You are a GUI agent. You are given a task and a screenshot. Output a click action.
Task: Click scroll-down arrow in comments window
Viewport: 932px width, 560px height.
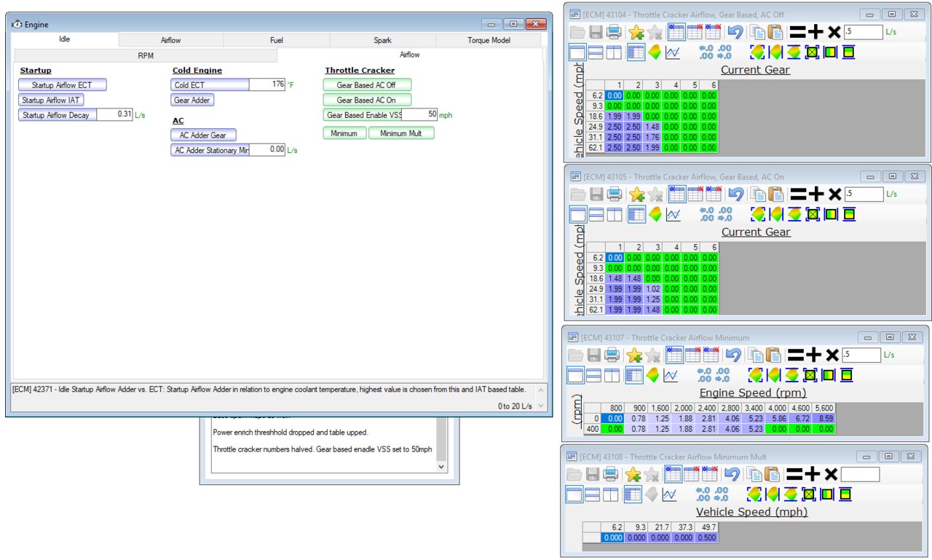point(441,467)
